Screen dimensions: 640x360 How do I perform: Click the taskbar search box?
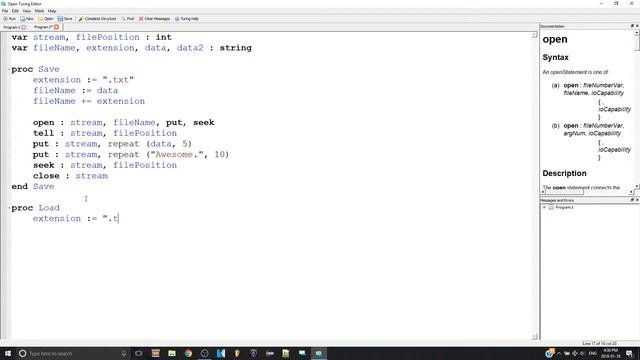(x=73, y=353)
